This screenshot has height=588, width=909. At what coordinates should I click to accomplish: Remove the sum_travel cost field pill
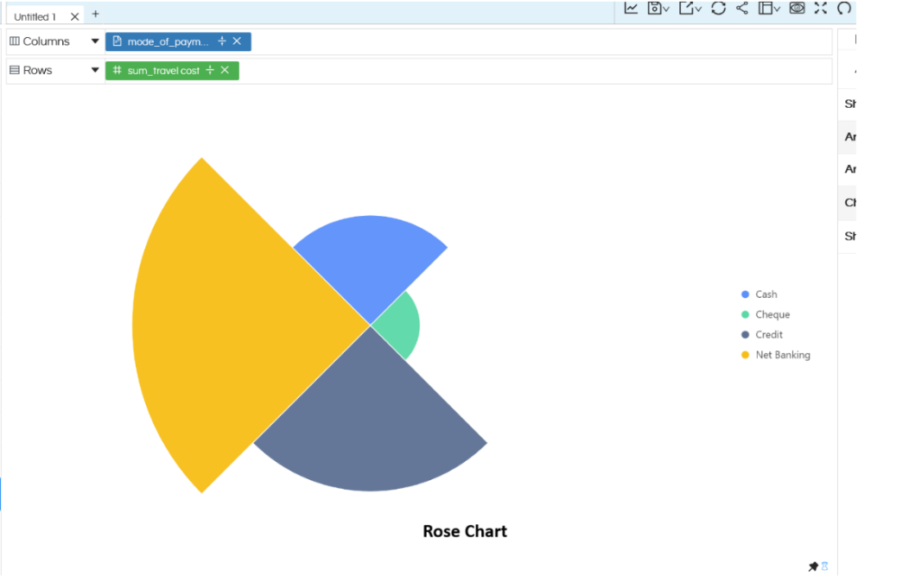(x=225, y=70)
